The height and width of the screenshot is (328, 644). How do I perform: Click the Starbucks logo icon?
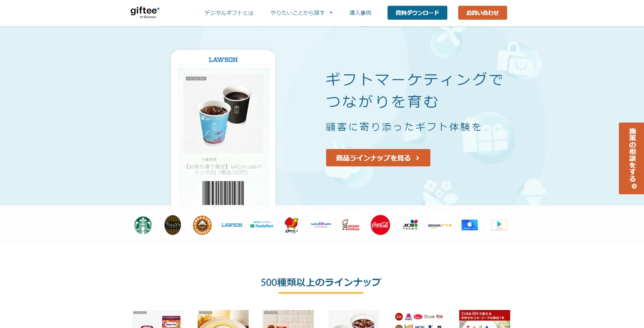pyautogui.click(x=143, y=225)
